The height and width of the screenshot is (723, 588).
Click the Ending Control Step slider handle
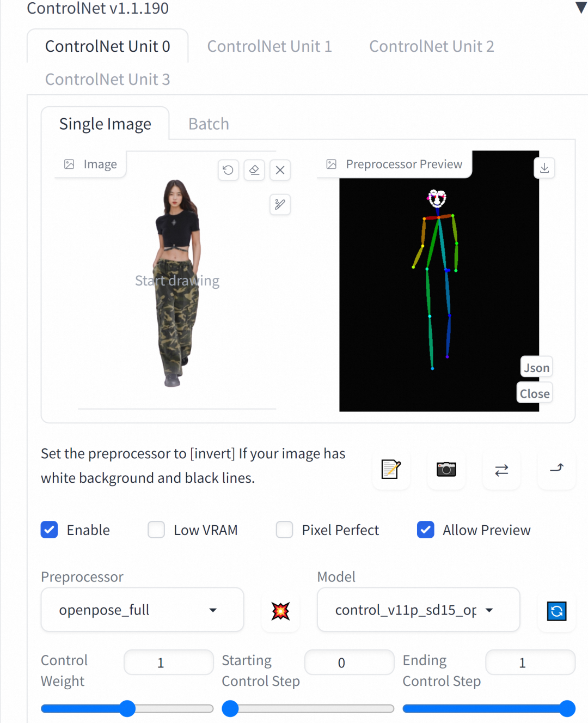coord(567,708)
